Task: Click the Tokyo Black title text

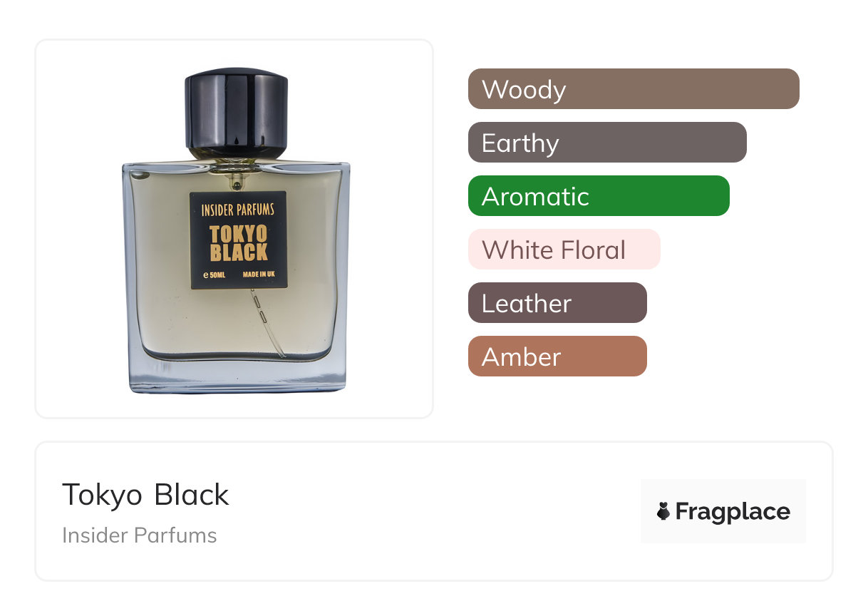Action: pyautogui.click(x=145, y=495)
